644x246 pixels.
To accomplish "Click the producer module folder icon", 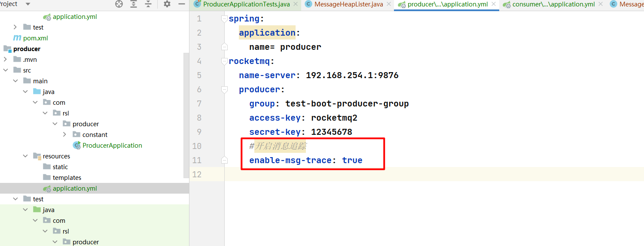I will tap(7, 49).
